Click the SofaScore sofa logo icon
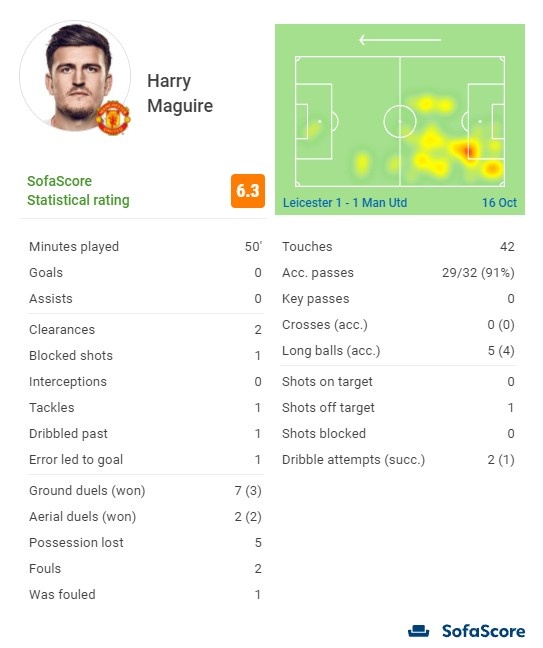Viewport: 543px width, 648px height. tap(418, 631)
